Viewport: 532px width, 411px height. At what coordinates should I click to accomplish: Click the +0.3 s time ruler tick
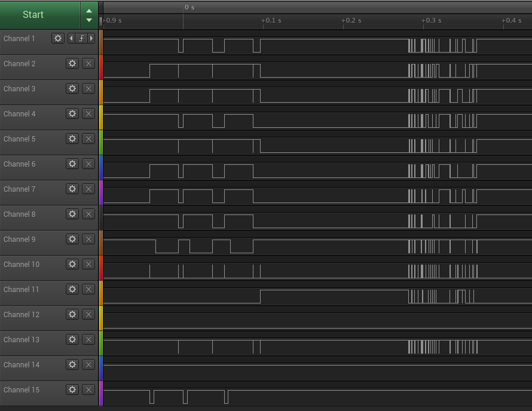(431, 21)
